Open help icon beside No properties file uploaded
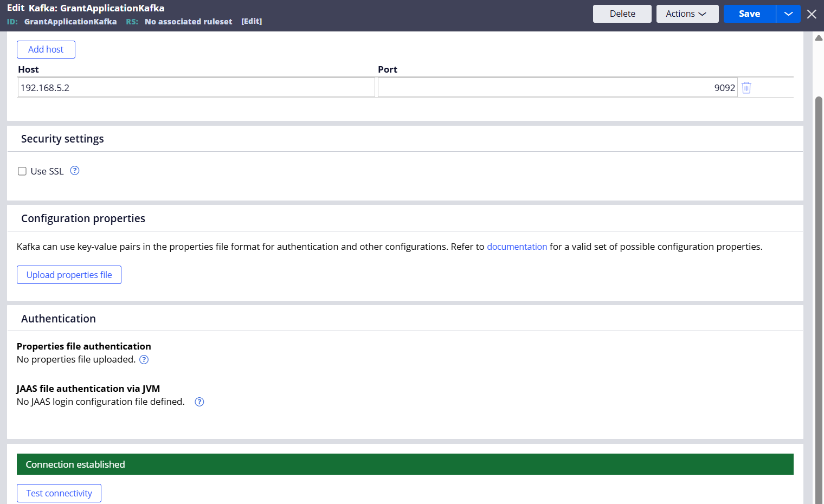 click(x=144, y=360)
